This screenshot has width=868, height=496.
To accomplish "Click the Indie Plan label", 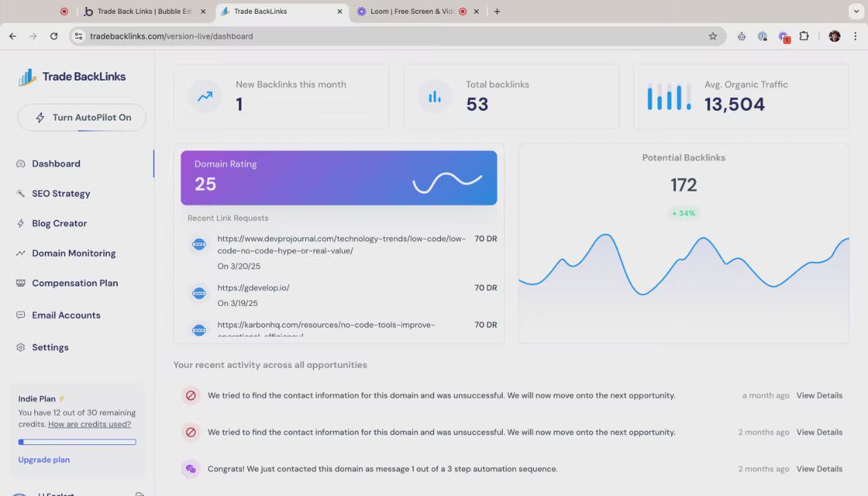I will (x=37, y=399).
